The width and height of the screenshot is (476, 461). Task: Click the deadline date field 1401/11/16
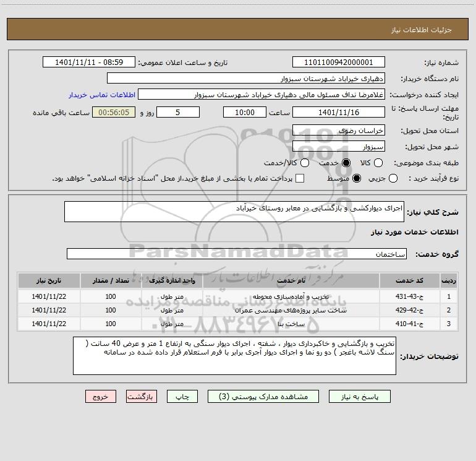tap(339, 113)
